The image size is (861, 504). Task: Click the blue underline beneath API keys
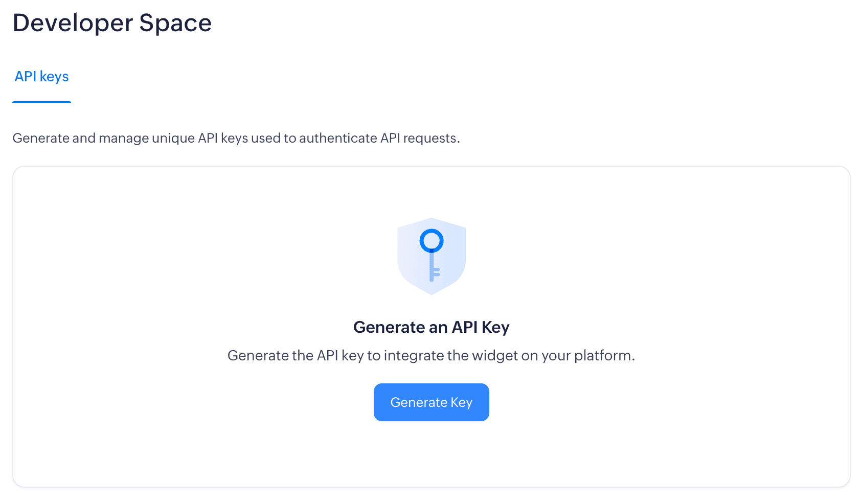tap(41, 102)
